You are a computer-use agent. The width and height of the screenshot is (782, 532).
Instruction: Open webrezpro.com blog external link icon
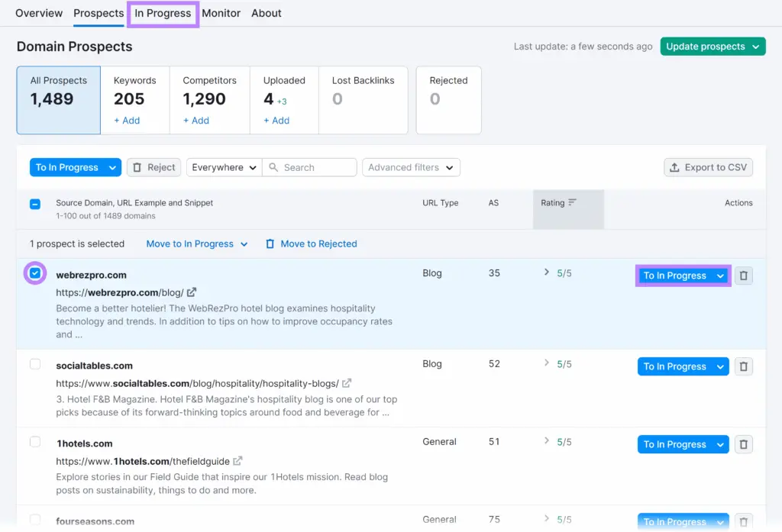[x=192, y=292]
